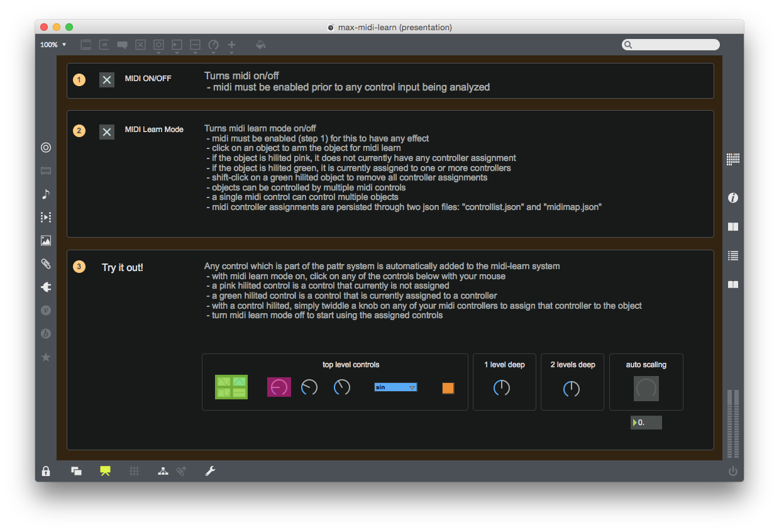Open the Inspector info icon

point(732,198)
